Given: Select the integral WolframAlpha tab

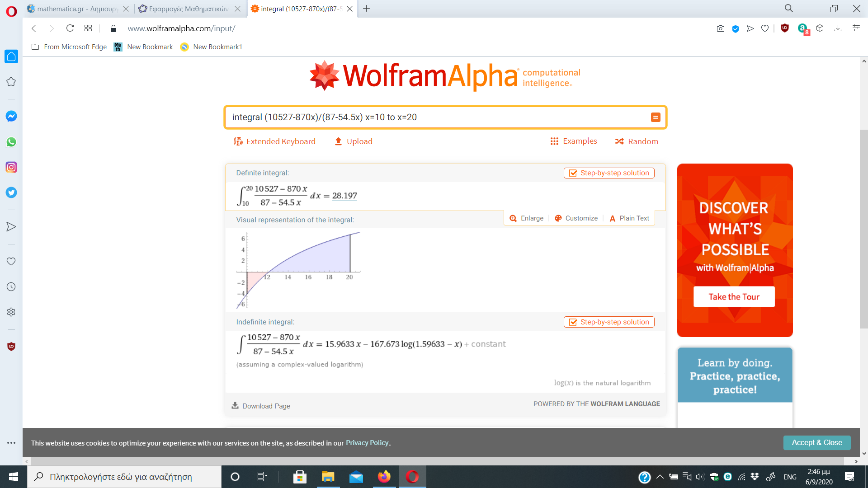Looking at the screenshot, I should tap(302, 9).
